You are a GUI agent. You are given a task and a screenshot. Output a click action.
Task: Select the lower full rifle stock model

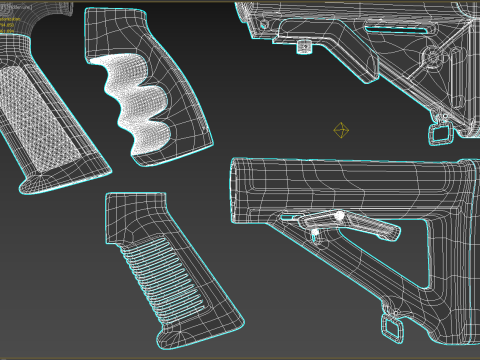point(355,251)
